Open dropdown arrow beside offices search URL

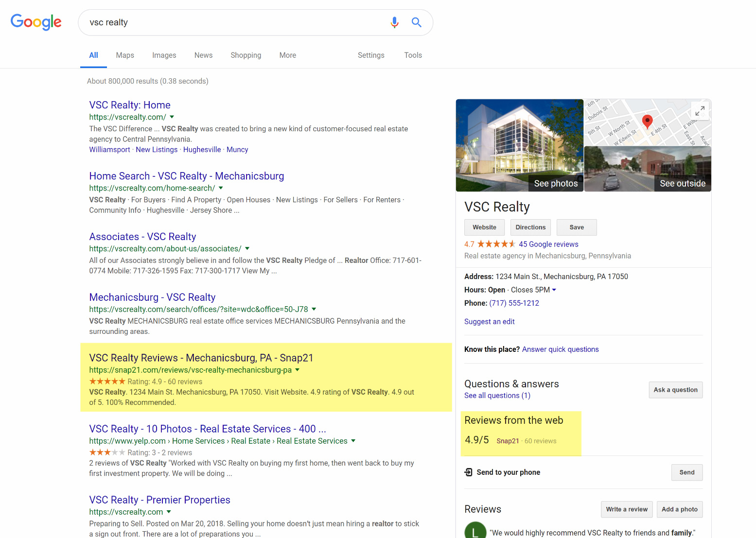click(314, 309)
